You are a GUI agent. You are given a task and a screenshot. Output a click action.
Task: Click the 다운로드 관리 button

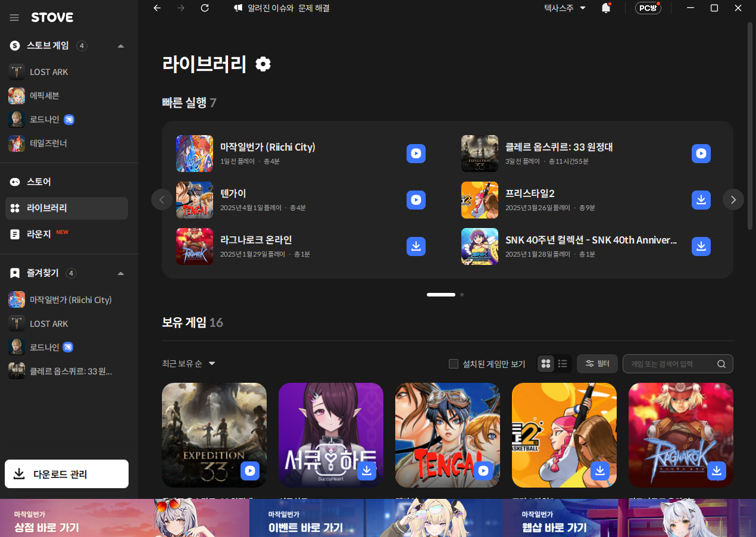67,474
